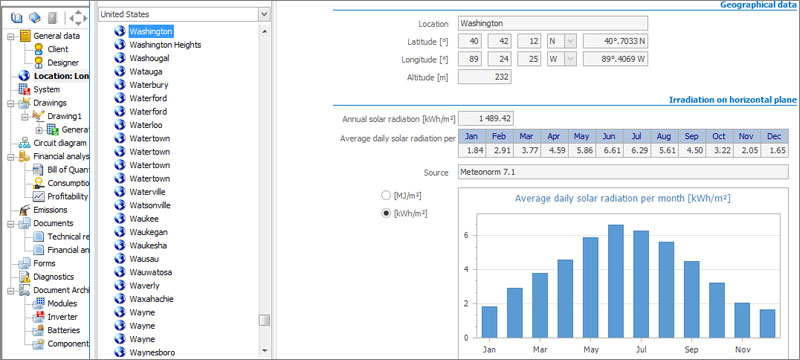
Task: Collapse the Drawings tree branch
Action: click(12, 103)
